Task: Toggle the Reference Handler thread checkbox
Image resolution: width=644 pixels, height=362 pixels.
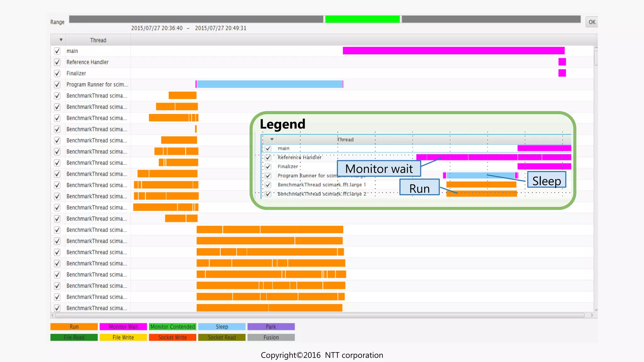Action: tap(57, 62)
